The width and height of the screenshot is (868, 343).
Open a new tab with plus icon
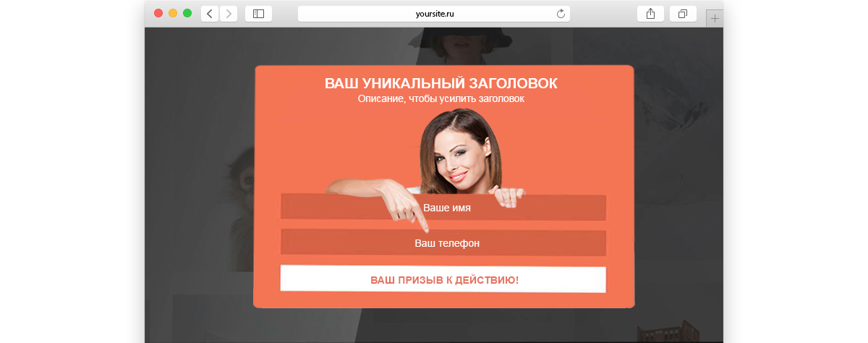pos(715,19)
